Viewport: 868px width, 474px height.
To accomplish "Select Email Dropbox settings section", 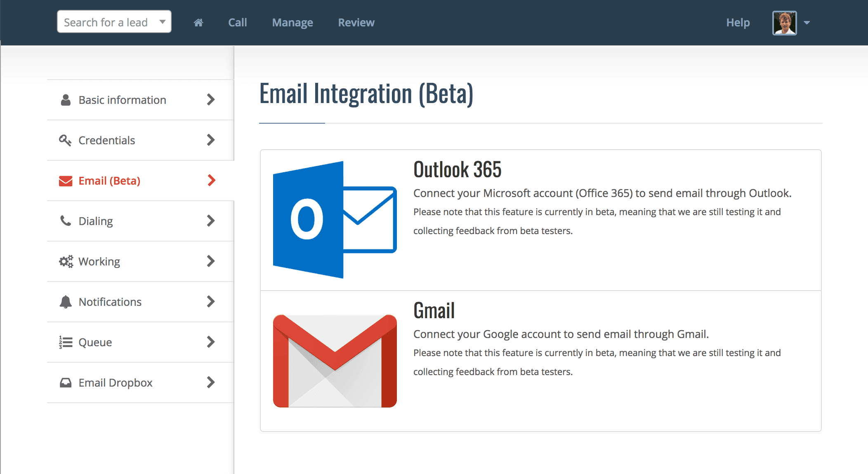I will [140, 382].
